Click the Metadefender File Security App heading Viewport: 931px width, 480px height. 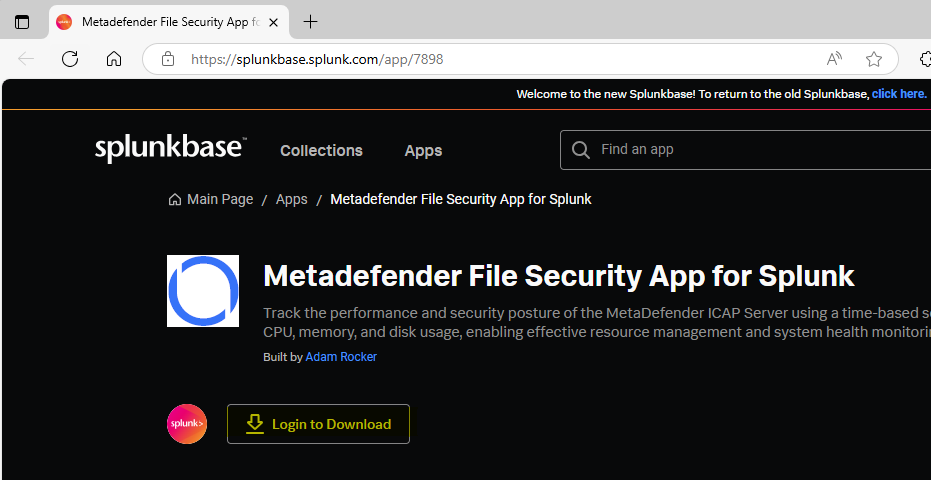coord(559,276)
